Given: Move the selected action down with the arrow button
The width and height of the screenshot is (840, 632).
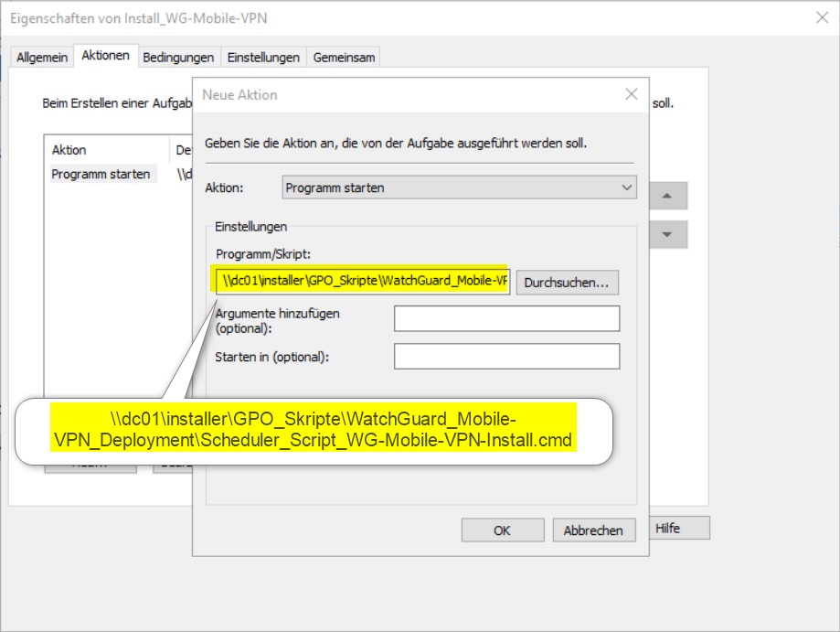Looking at the screenshot, I should (x=667, y=234).
